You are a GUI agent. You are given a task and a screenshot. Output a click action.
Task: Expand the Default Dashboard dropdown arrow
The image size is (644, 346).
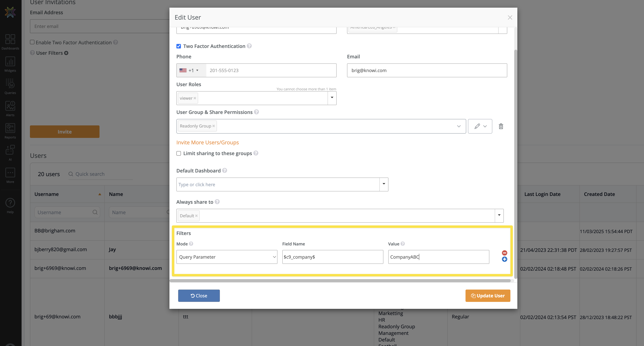click(x=384, y=184)
